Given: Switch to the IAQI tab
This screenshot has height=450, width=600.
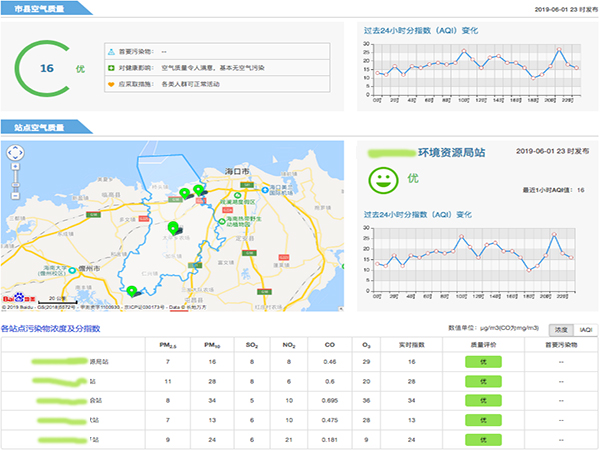Looking at the screenshot, I should pos(585,328).
